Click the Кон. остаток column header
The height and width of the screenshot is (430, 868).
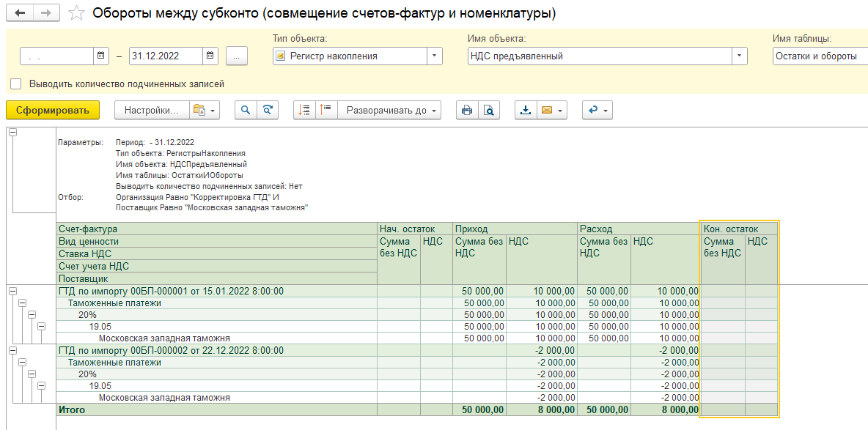point(739,229)
